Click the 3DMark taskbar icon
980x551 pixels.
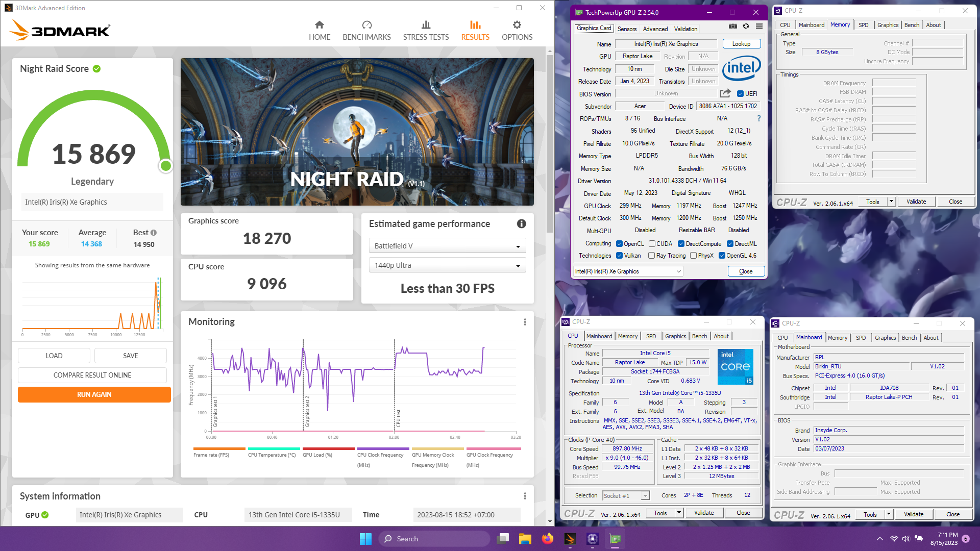[570, 539]
